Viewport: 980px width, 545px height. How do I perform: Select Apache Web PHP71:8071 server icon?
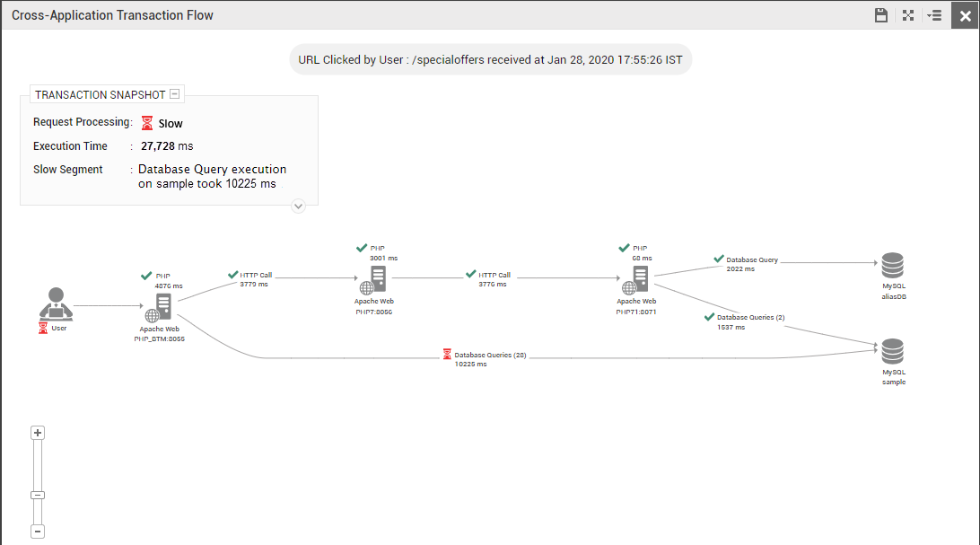tap(635, 280)
